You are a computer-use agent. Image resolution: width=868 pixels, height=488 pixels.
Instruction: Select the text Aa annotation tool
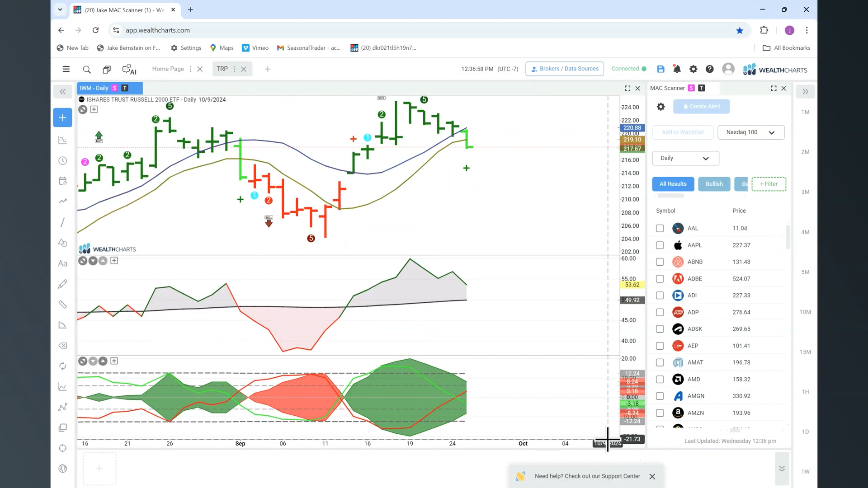pyautogui.click(x=62, y=263)
